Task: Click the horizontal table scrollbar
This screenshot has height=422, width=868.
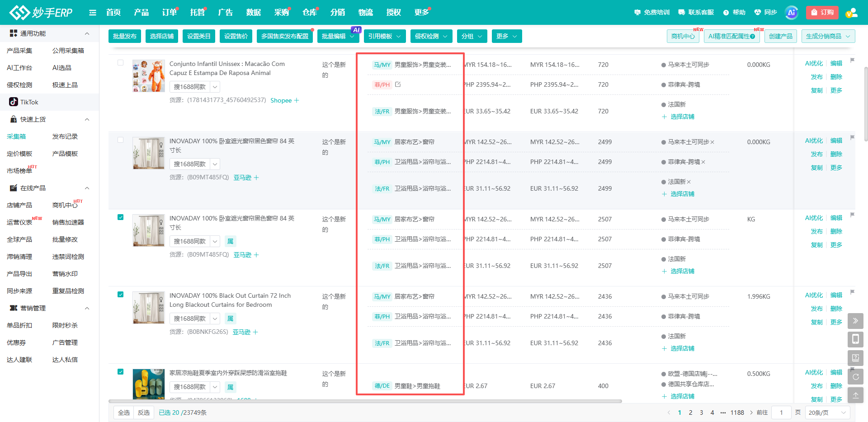Action: tap(365, 401)
